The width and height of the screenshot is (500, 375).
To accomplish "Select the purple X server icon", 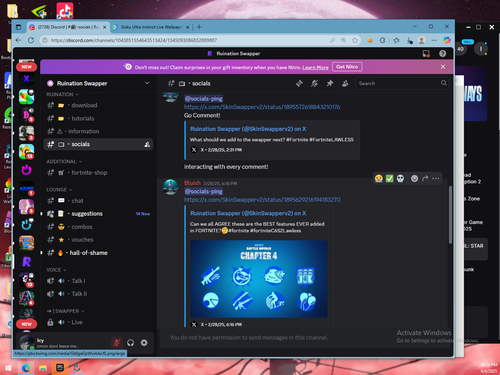I will (26, 79).
